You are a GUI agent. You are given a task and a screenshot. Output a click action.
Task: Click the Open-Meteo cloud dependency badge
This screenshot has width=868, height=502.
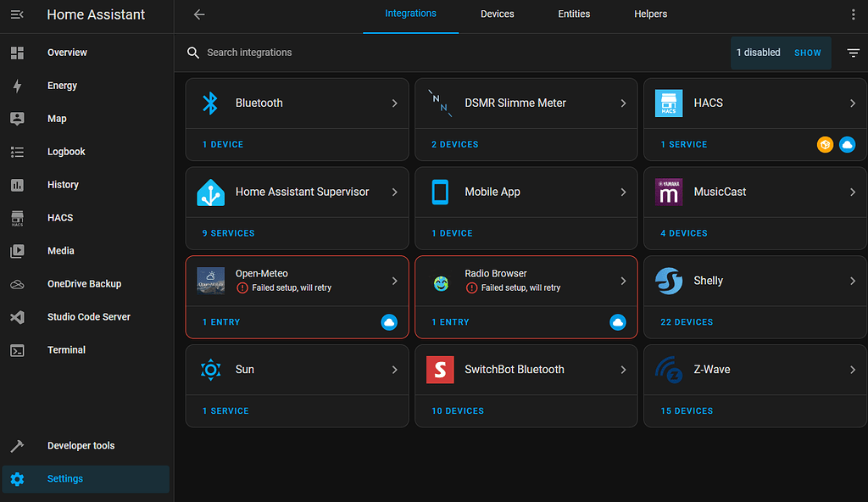click(389, 322)
